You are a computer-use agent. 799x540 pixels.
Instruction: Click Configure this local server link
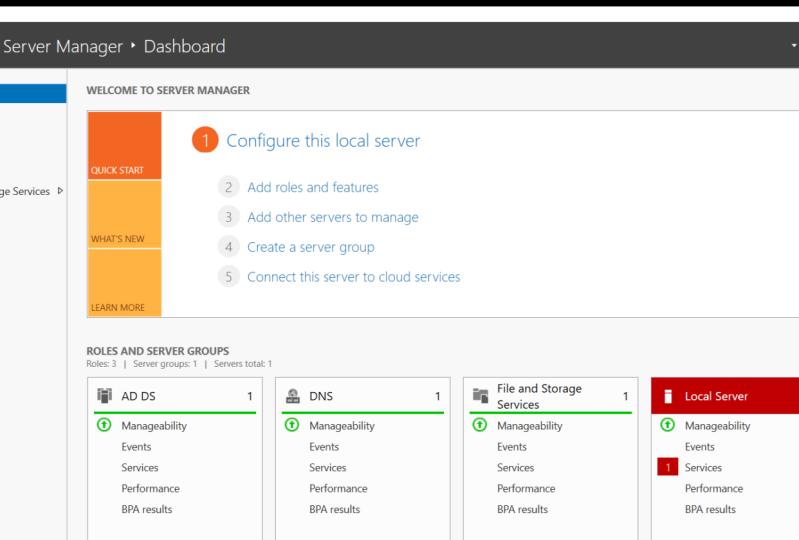point(323,141)
